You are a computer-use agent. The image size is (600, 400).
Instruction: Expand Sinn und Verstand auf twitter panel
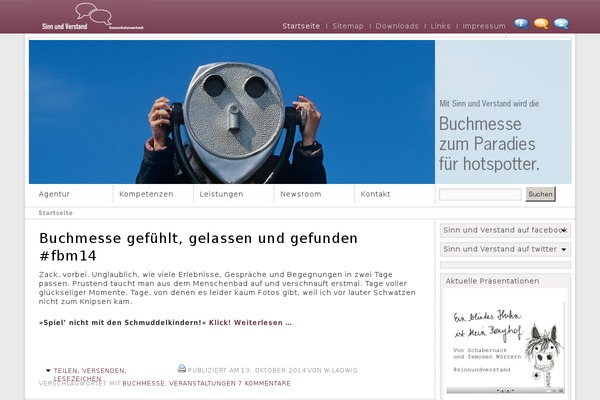pos(505,249)
